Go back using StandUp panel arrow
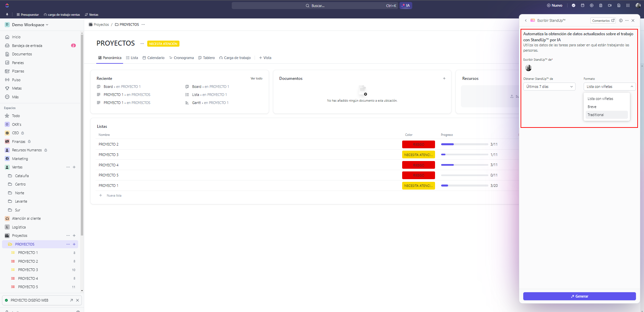 coord(526,20)
